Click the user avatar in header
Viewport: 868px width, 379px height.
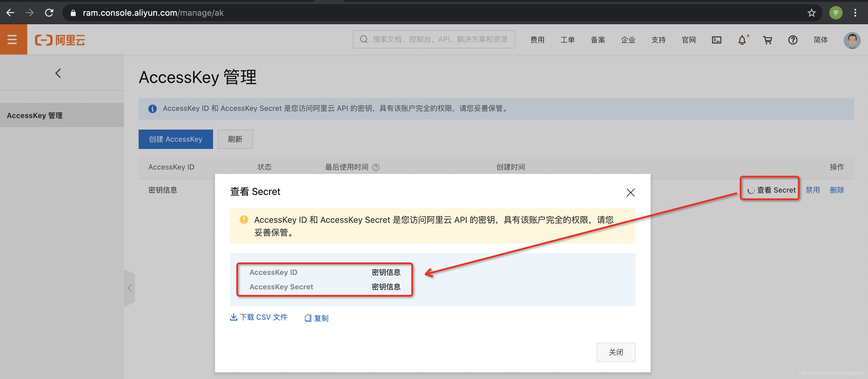pos(852,40)
